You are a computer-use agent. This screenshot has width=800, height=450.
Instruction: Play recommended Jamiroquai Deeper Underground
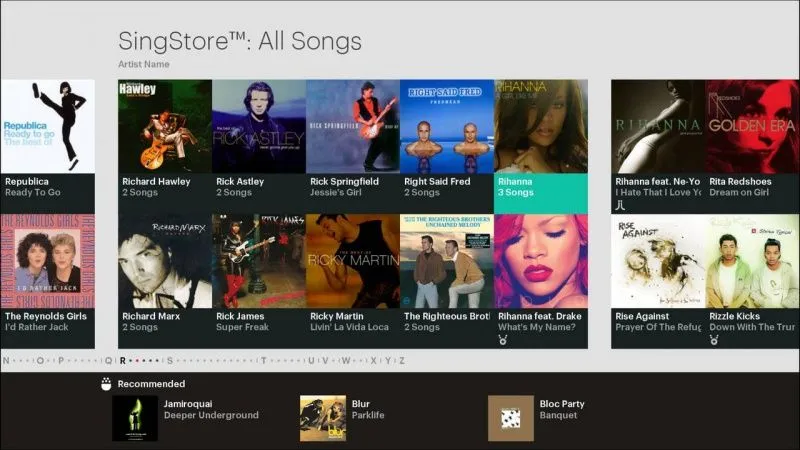(x=135, y=418)
